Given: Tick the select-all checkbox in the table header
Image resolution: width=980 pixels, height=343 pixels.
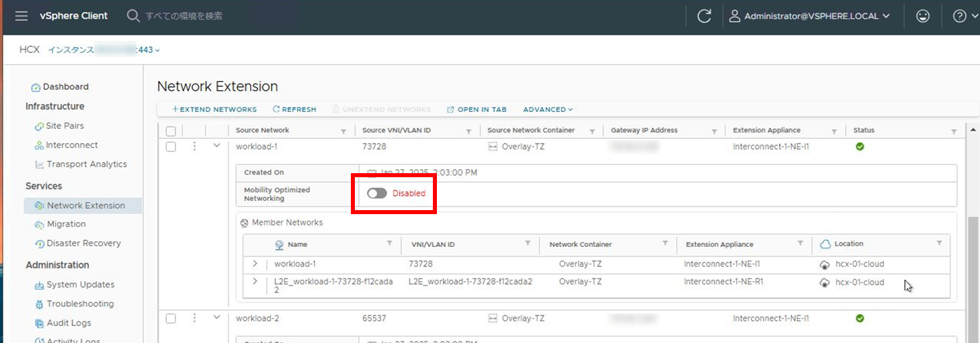Looking at the screenshot, I should [x=171, y=131].
